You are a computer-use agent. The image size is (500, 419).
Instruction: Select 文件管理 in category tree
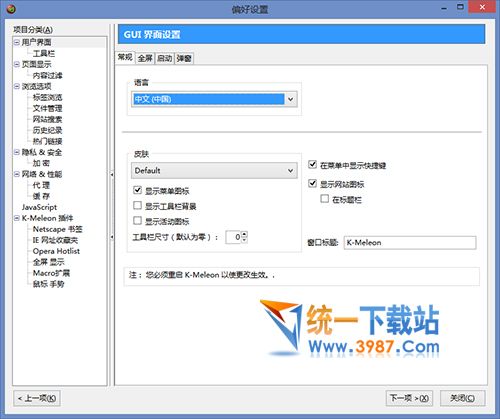point(48,108)
